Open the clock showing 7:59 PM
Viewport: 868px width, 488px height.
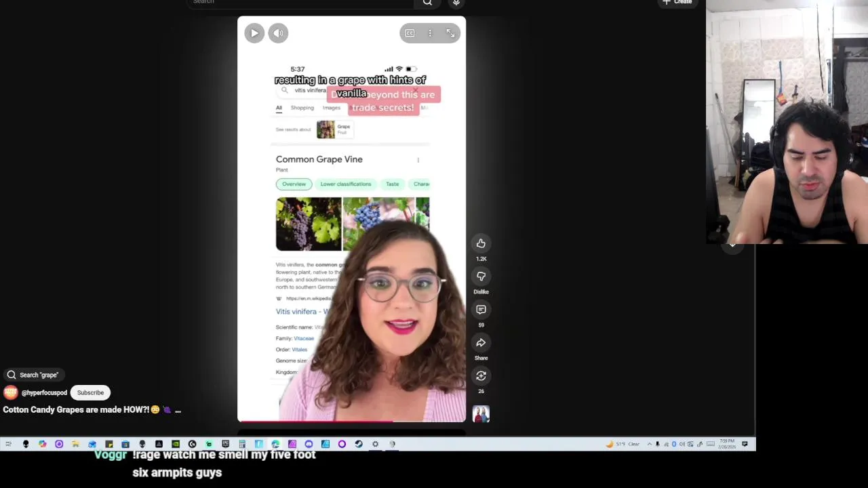727,444
